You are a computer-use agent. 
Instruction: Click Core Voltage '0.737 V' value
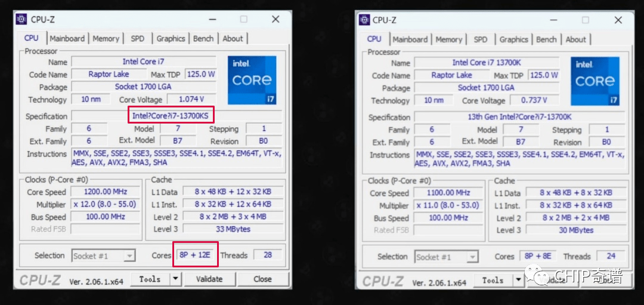[x=535, y=100]
